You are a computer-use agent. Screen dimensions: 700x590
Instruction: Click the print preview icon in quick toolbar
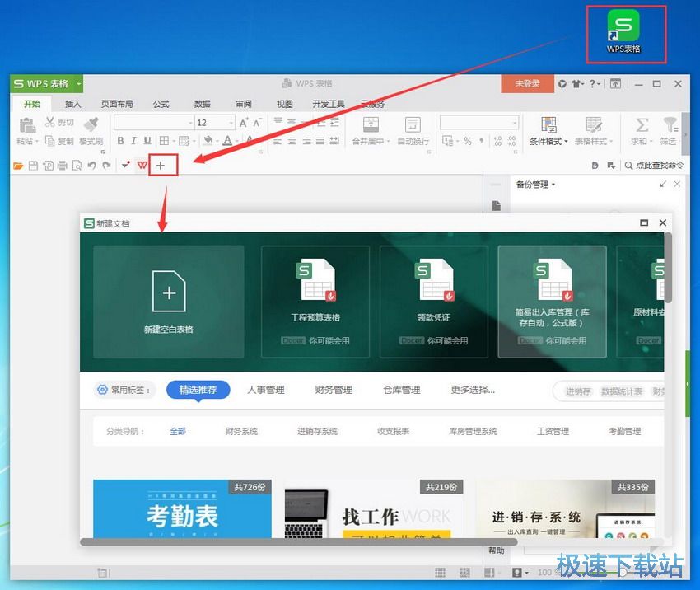77,166
